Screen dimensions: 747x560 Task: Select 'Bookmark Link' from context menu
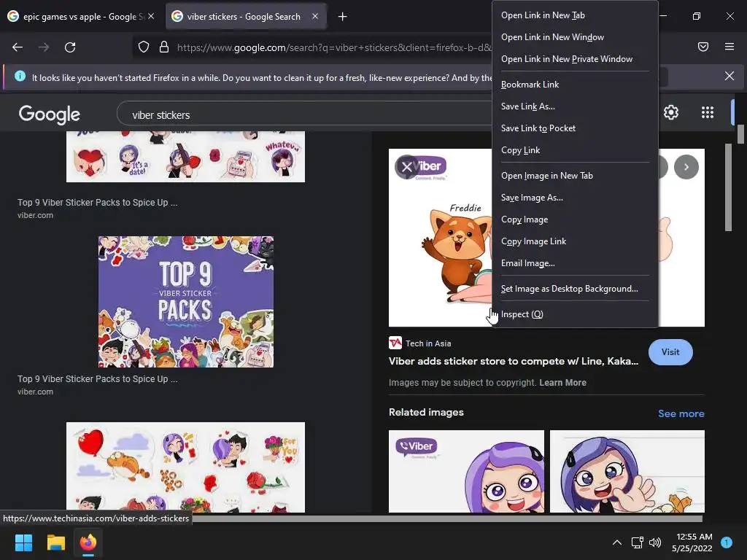point(575,85)
